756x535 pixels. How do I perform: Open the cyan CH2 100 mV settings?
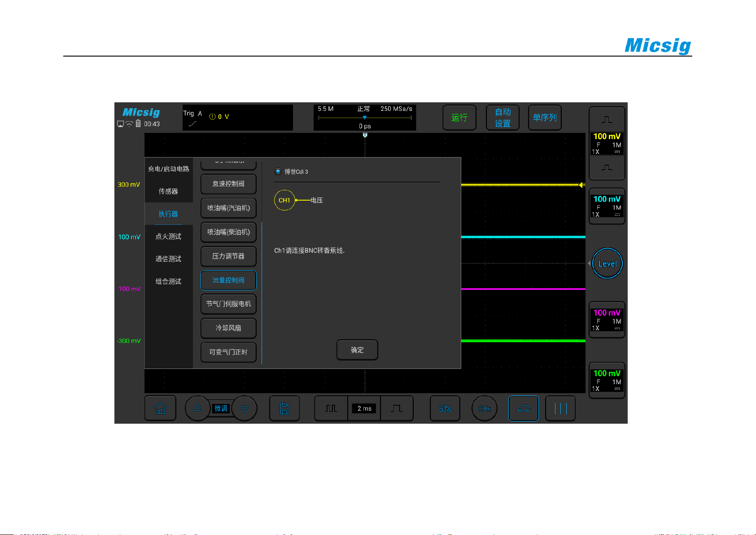(x=607, y=206)
